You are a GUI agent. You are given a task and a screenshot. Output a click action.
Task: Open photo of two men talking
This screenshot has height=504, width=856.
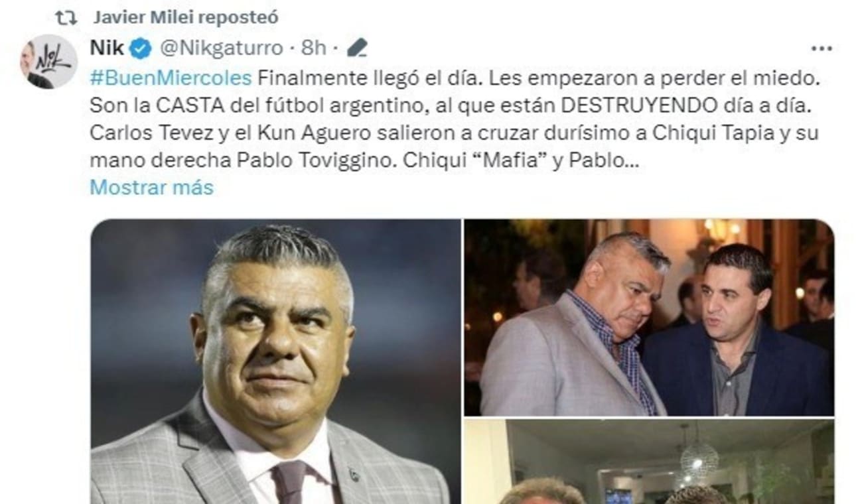649,318
